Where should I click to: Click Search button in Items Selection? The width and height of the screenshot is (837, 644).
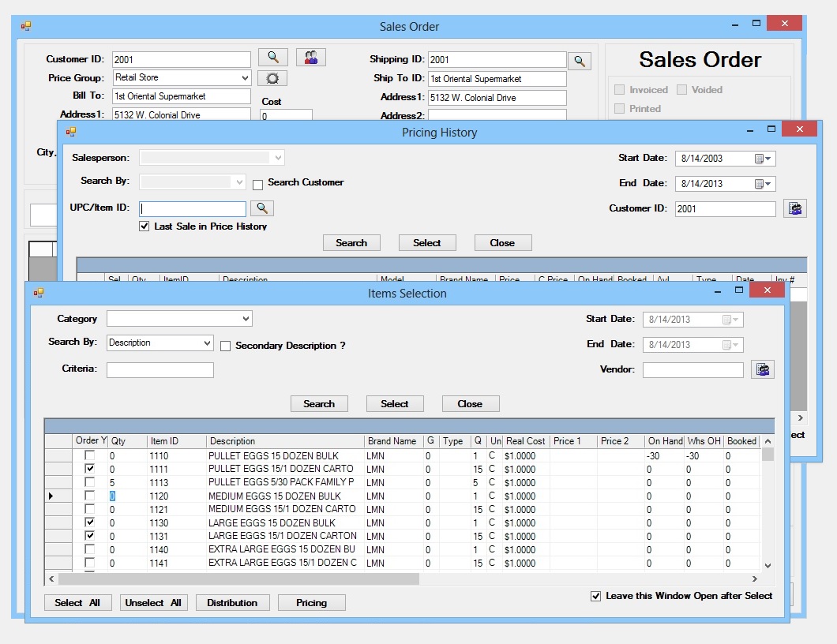coord(319,404)
